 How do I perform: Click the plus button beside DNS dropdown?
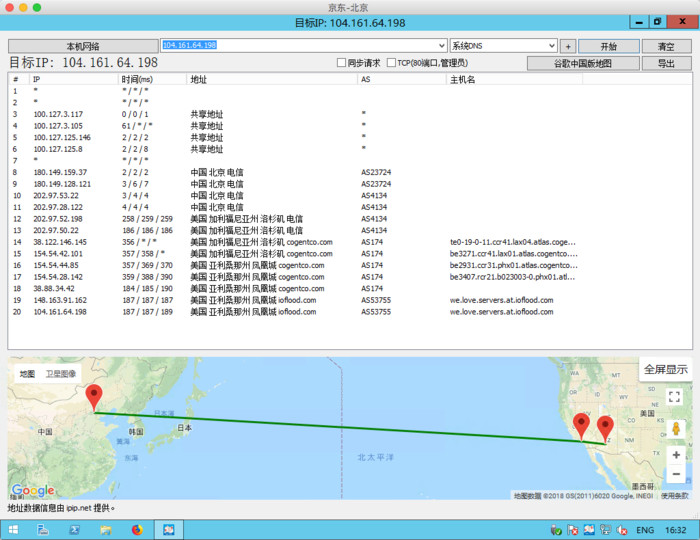pyautogui.click(x=568, y=46)
